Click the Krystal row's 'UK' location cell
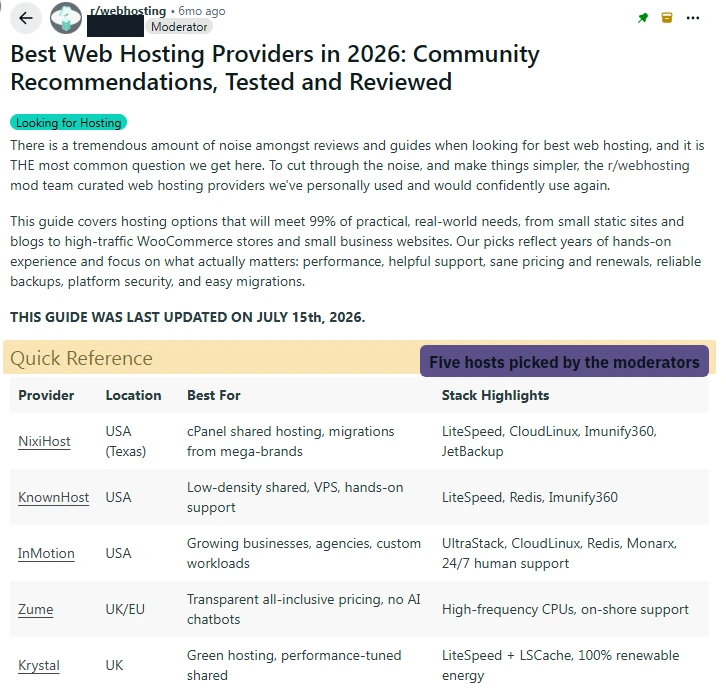The width and height of the screenshot is (726, 694). (114, 665)
